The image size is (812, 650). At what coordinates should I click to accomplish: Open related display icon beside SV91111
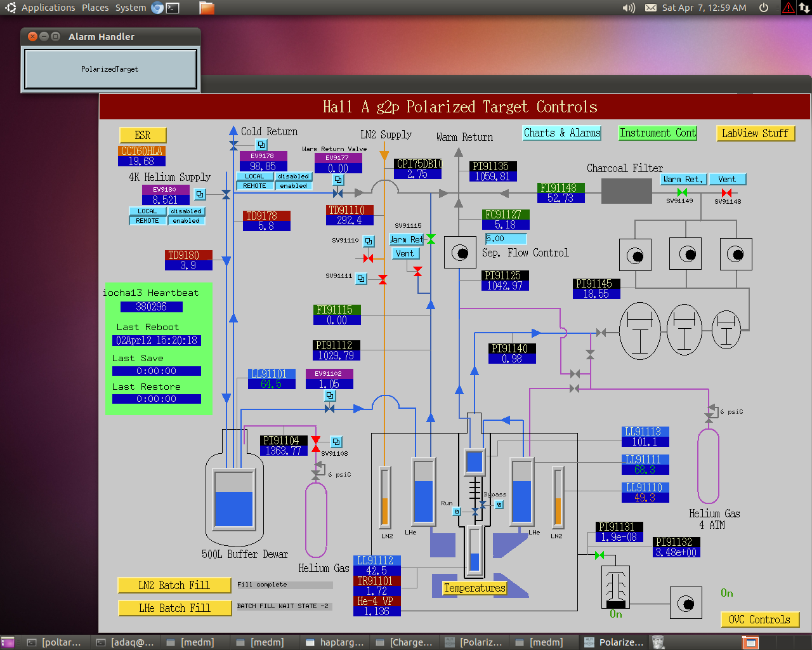(x=361, y=279)
